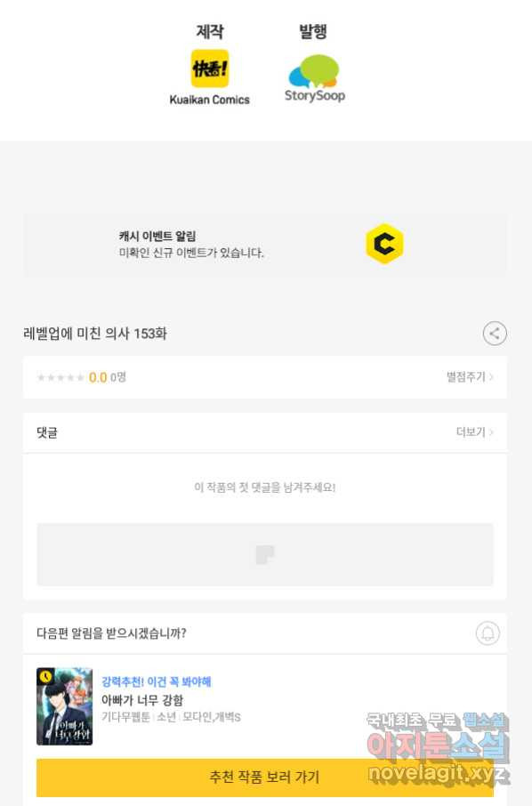Click the StorySoop logo

pyautogui.click(x=315, y=78)
